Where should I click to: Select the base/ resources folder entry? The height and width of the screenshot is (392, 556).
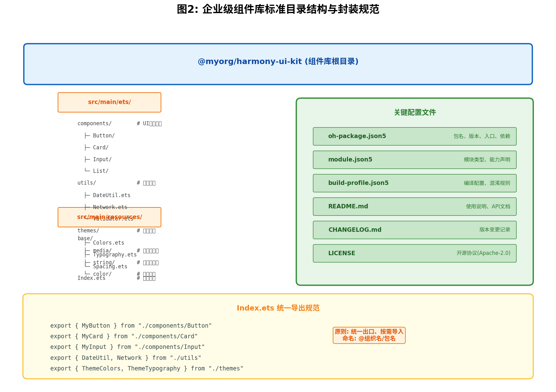[x=85, y=238]
